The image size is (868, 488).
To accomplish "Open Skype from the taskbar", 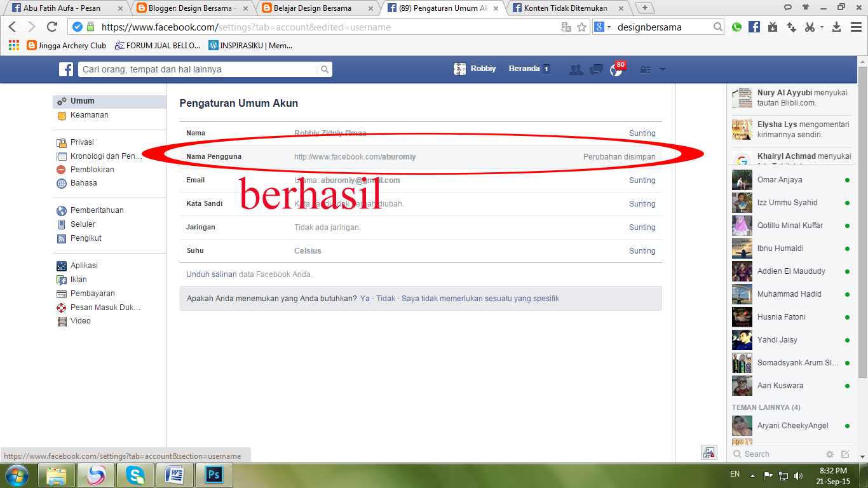I will [x=135, y=474].
